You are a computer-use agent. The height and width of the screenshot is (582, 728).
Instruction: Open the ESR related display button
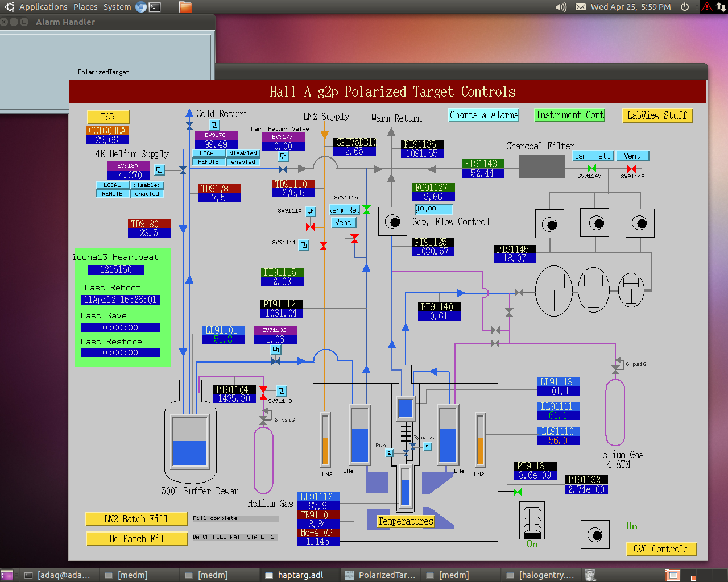(108, 117)
